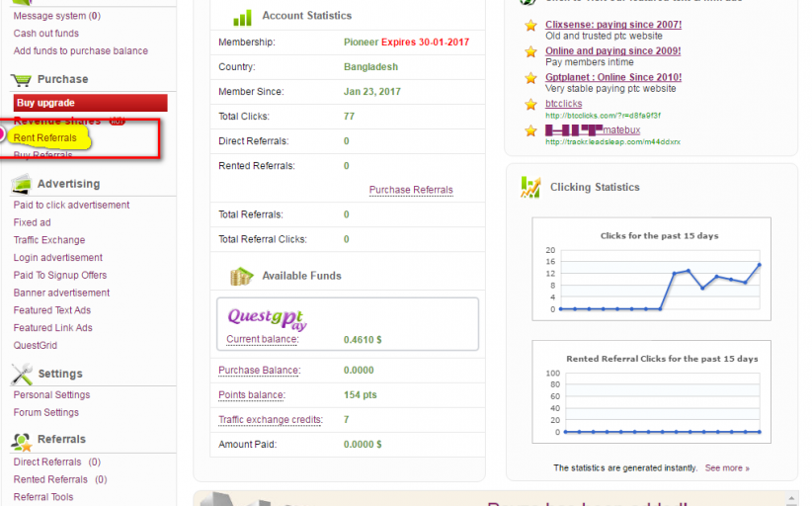Click the Available Funds cash icon
Screen dimensions: 812x506
pyautogui.click(x=241, y=277)
